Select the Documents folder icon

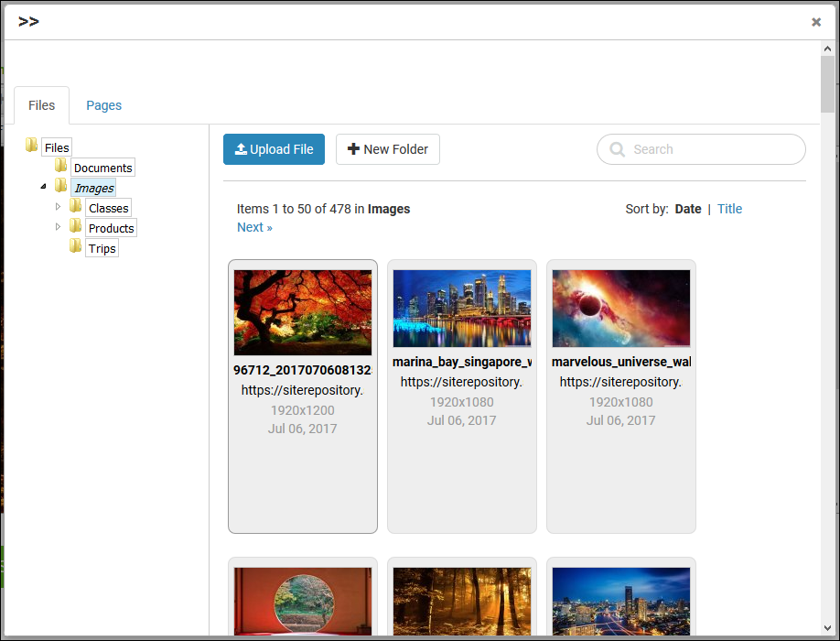pos(60,167)
